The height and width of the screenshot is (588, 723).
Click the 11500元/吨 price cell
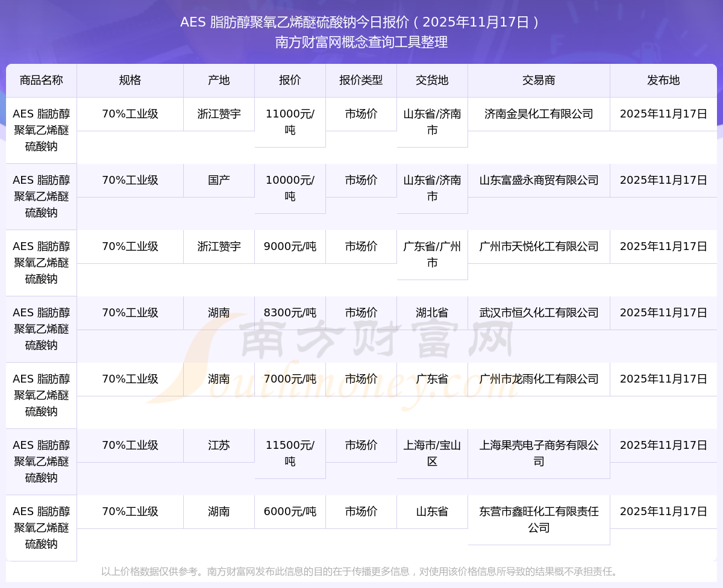(x=290, y=453)
